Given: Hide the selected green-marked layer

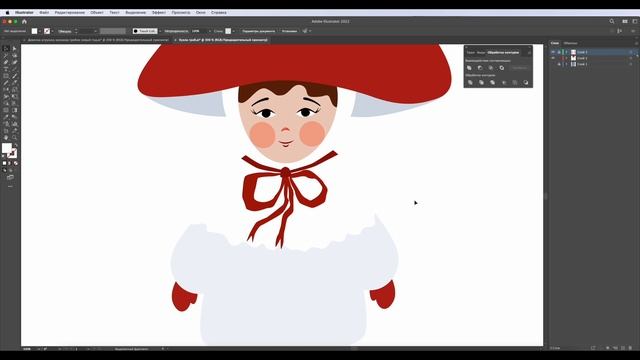Looking at the screenshot, I should point(553,52).
